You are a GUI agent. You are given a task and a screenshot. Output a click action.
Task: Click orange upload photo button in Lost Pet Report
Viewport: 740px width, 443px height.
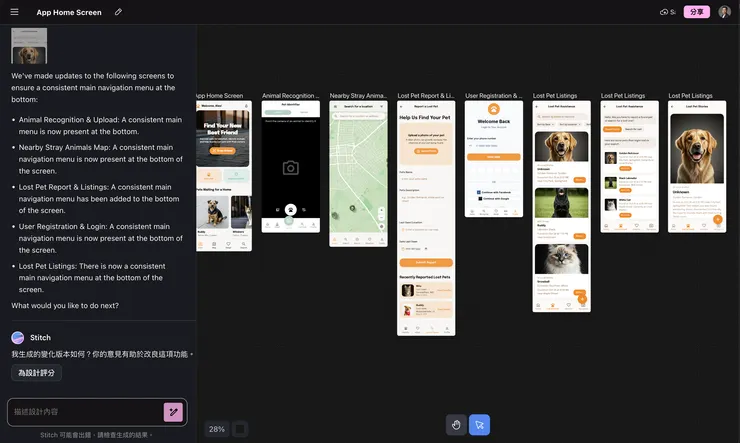coord(426,151)
